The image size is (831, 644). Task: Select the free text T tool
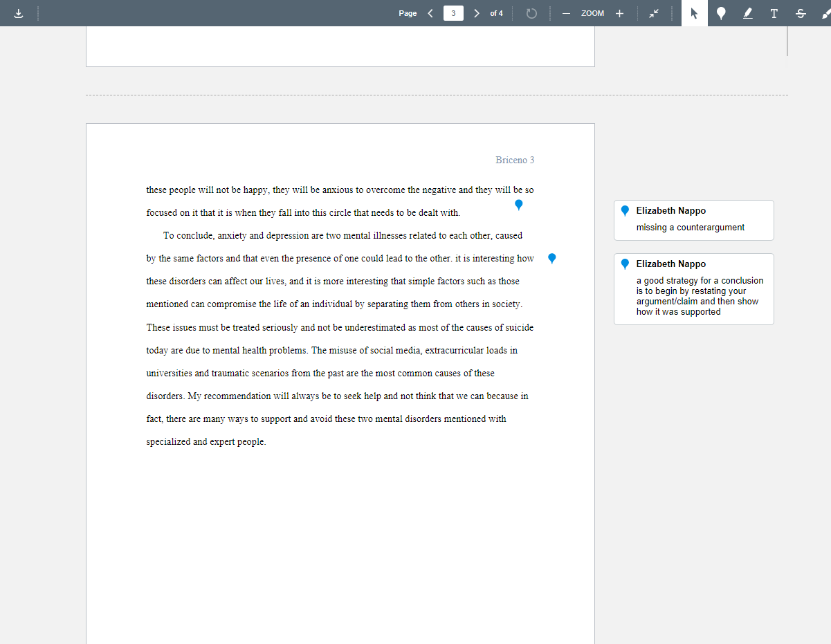(x=774, y=13)
